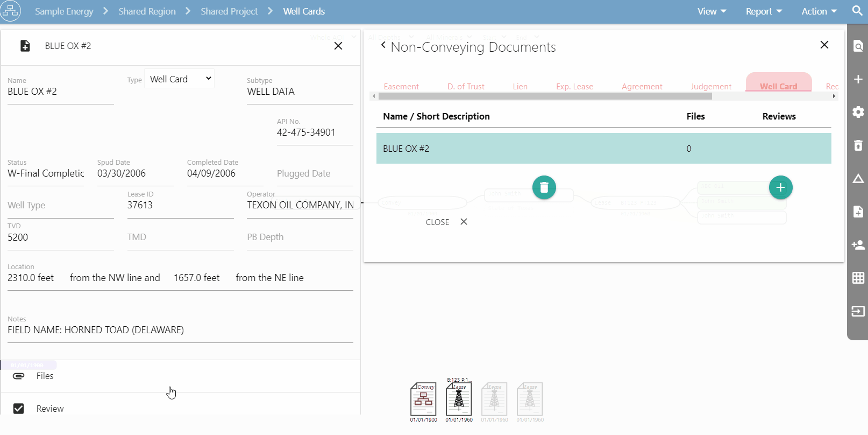Open the grid table sidebar icon
The image size is (868, 435).
(x=858, y=278)
